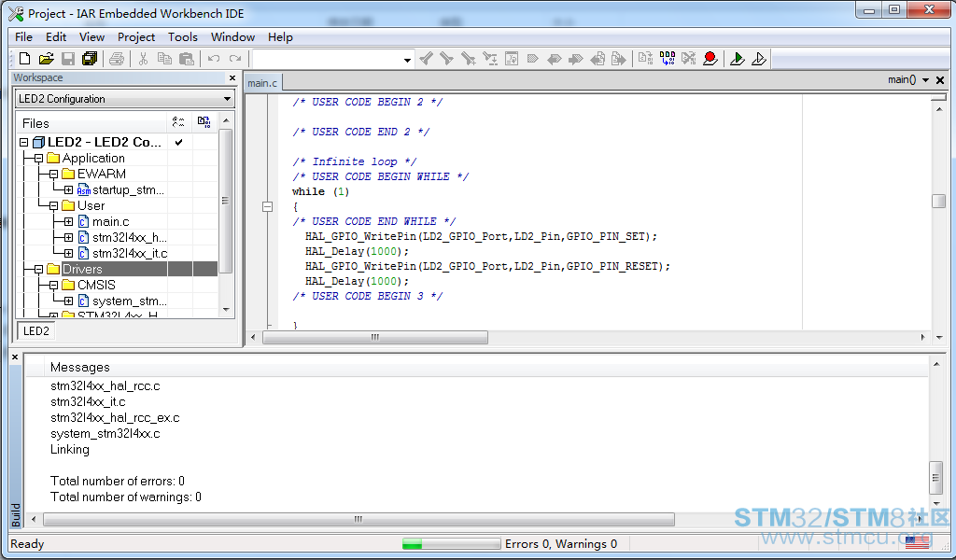
Task: Expand the stm32l4xx_it.c node
Action: (x=68, y=254)
